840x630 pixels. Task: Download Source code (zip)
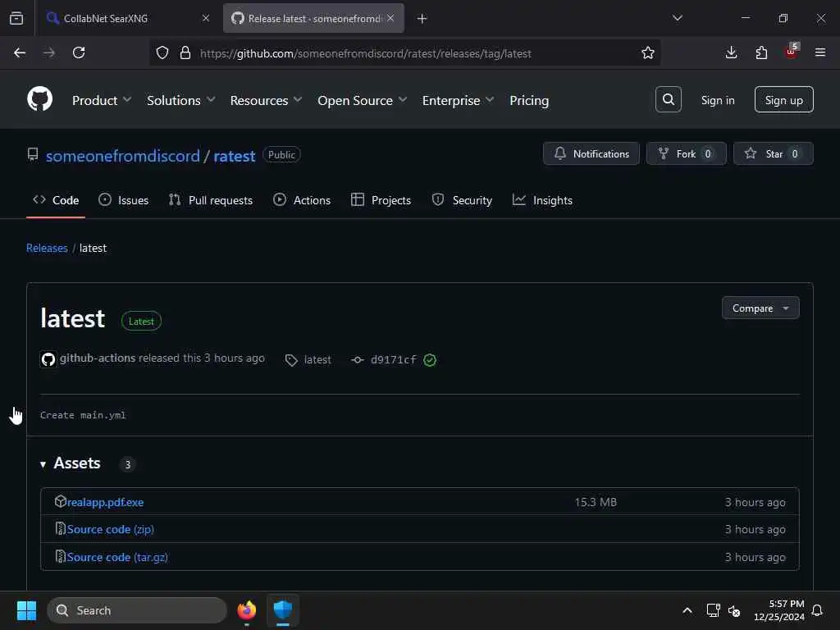[111, 529]
